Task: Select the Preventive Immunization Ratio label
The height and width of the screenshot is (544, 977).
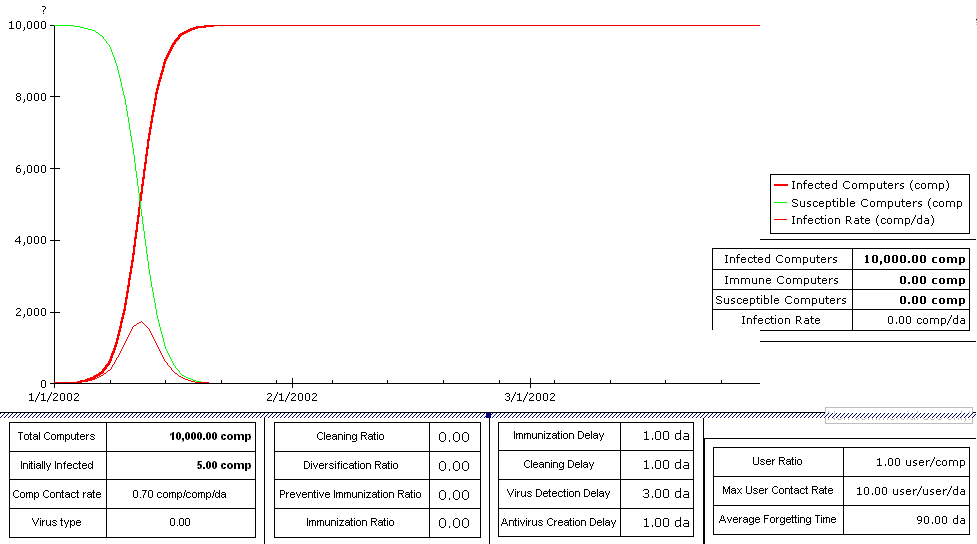Action: (x=351, y=494)
